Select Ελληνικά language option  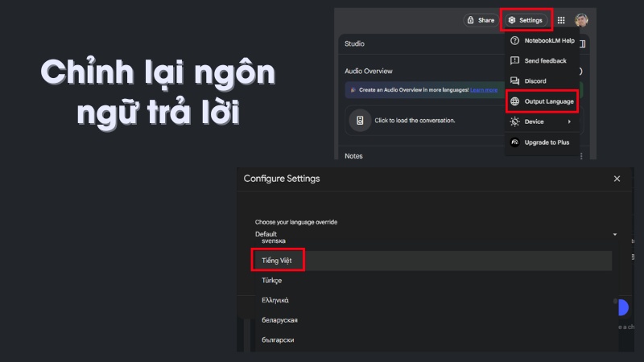pos(275,300)
